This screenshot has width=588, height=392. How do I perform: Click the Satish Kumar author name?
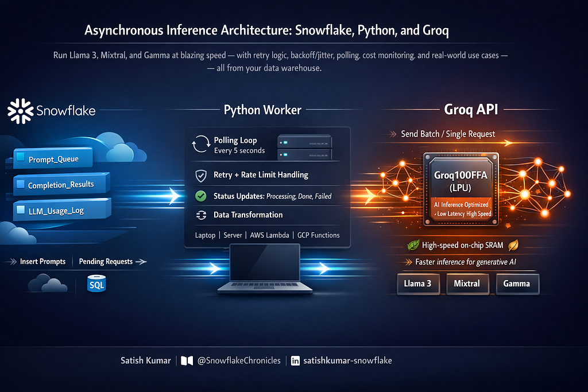pyautogui.click(x=145, y=360)
